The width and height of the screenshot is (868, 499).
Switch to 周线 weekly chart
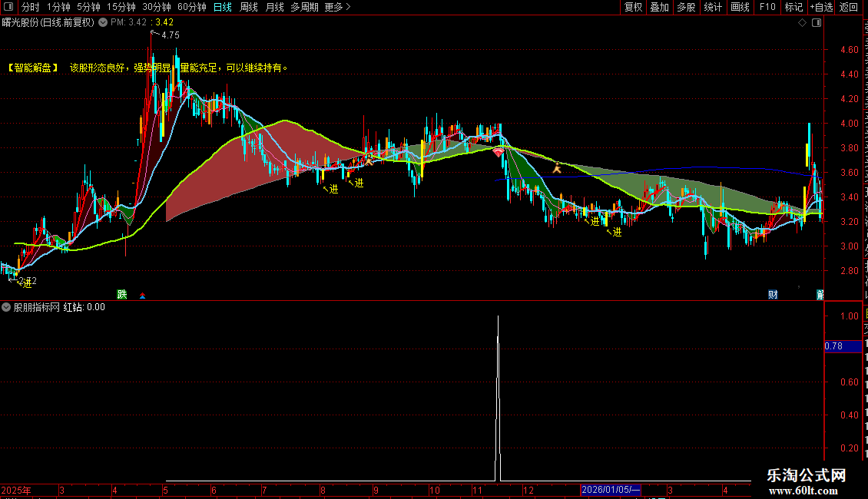click(249, 7)
